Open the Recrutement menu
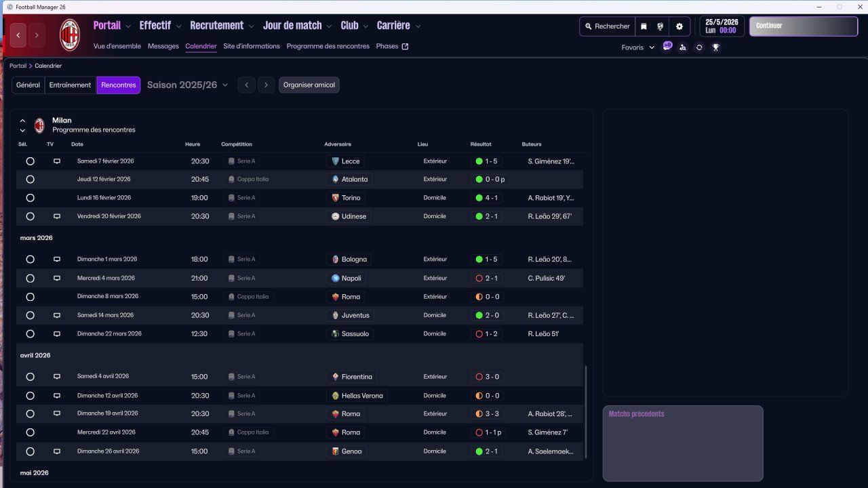Screen dimensions: 868x488 click(x=222, y=26)
